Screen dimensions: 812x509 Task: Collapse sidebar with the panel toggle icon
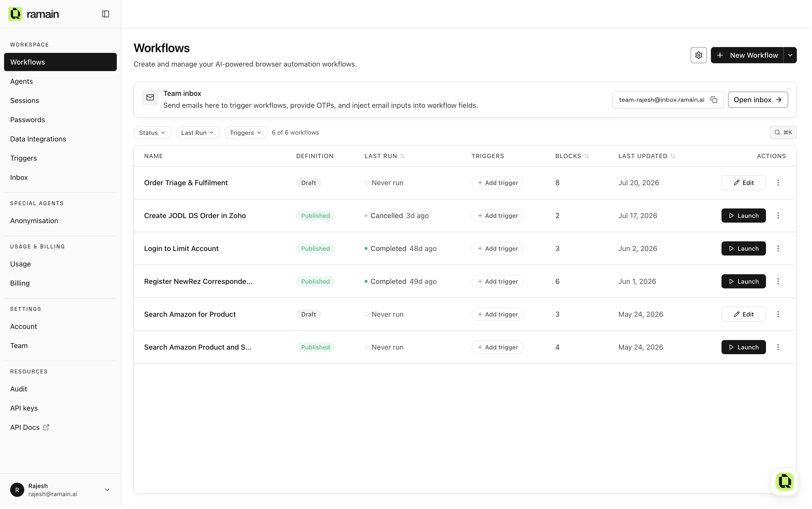click(x=106, y=14)
